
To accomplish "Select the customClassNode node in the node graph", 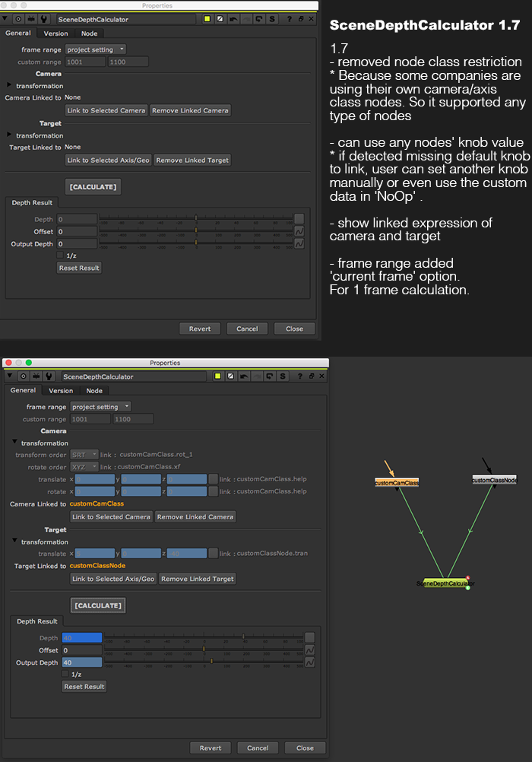I will click(x=495, y=480).
